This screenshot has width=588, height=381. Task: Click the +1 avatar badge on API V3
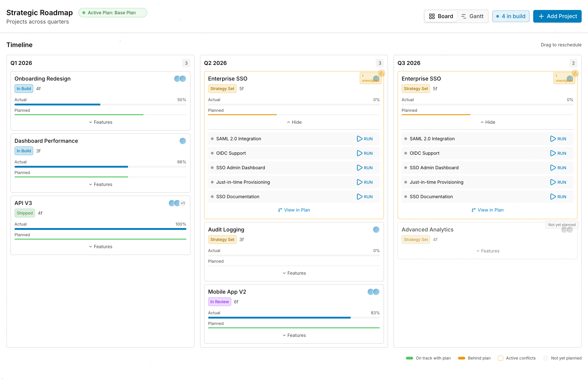(x=183, y=203)
